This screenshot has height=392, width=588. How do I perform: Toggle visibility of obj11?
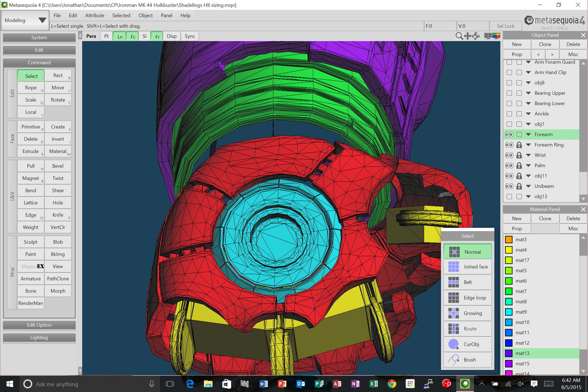(509, 176)
